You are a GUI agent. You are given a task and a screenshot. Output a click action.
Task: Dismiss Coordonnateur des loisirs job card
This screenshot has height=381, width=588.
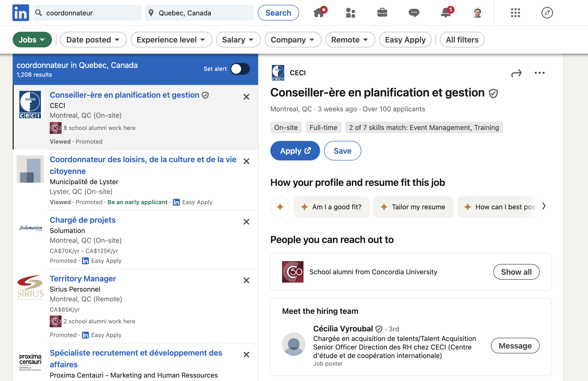(246, 161)
